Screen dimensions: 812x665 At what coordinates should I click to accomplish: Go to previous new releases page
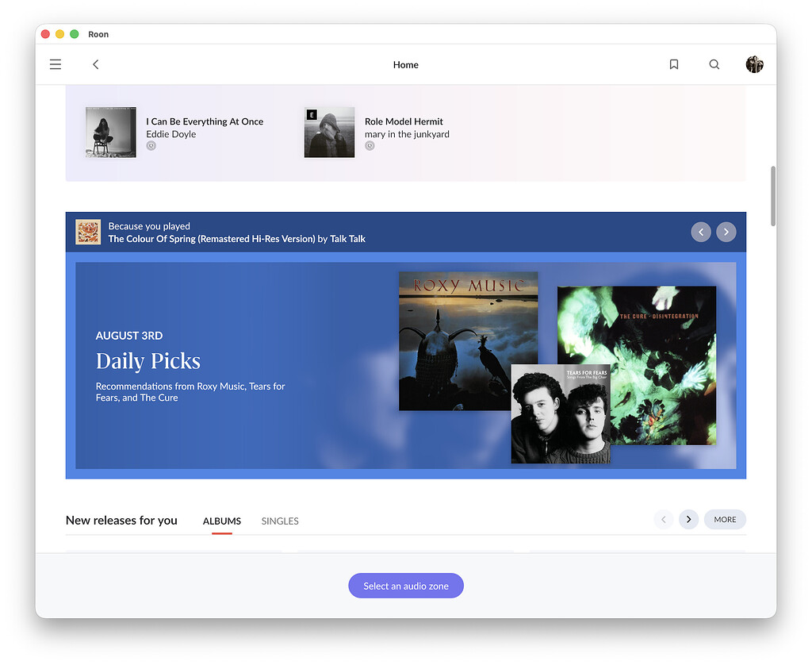click(664, 519)
